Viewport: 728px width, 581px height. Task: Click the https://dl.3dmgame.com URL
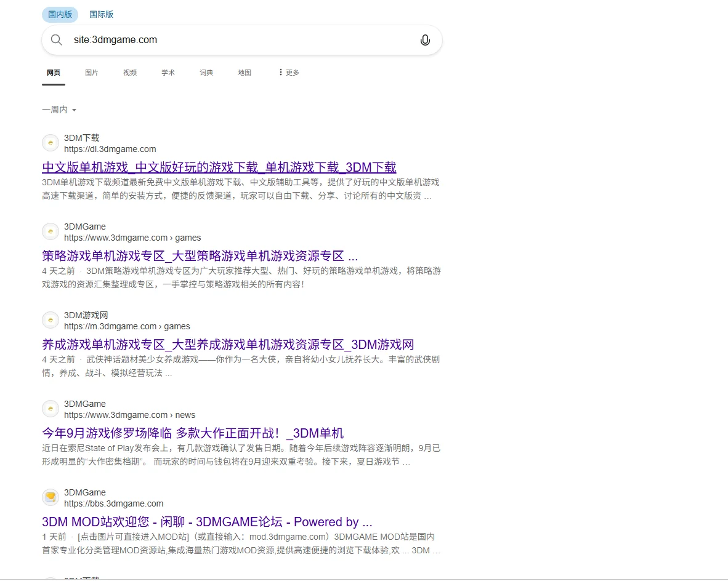coord(110,149)
